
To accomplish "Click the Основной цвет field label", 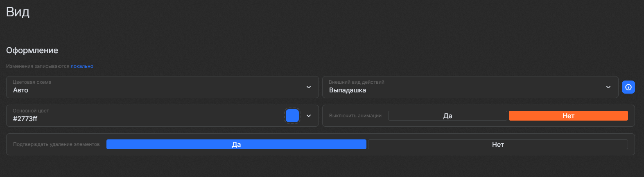I will [x=31, y=111].
